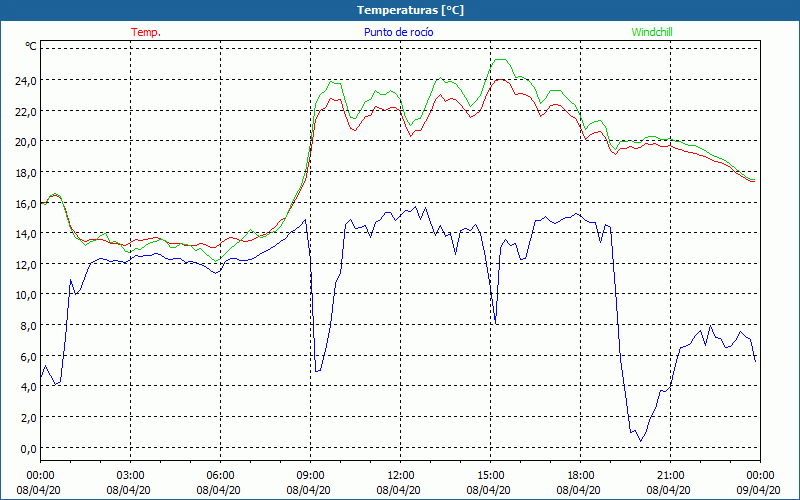Click the blue dew point minimum near 20:00

click(641, 441)
